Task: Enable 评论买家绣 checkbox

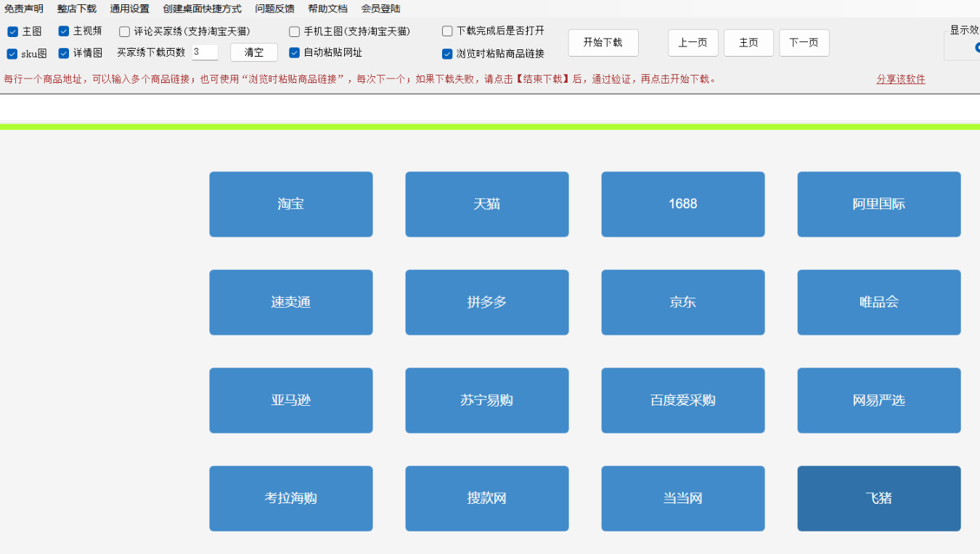Action: click(125, 32)
